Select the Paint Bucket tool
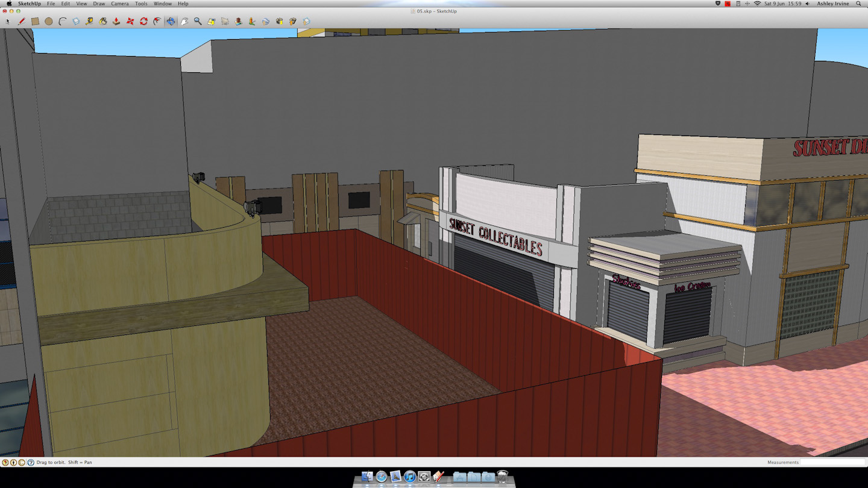 (103, 21)
